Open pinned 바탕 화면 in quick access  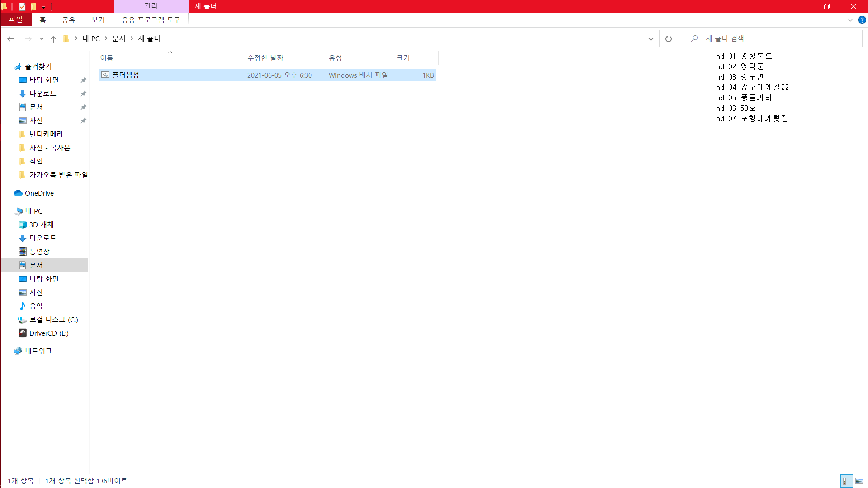point(44,80)
